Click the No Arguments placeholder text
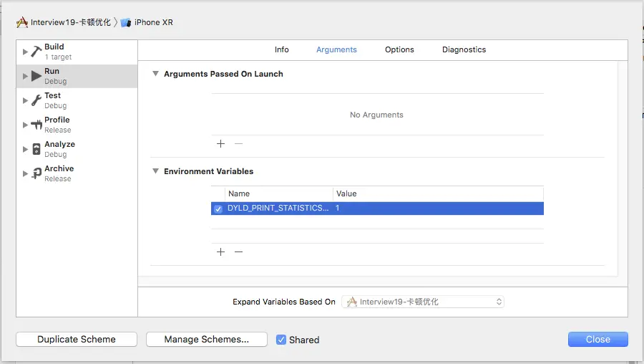This screenshot has height=364, width=644. pos(376,115)
